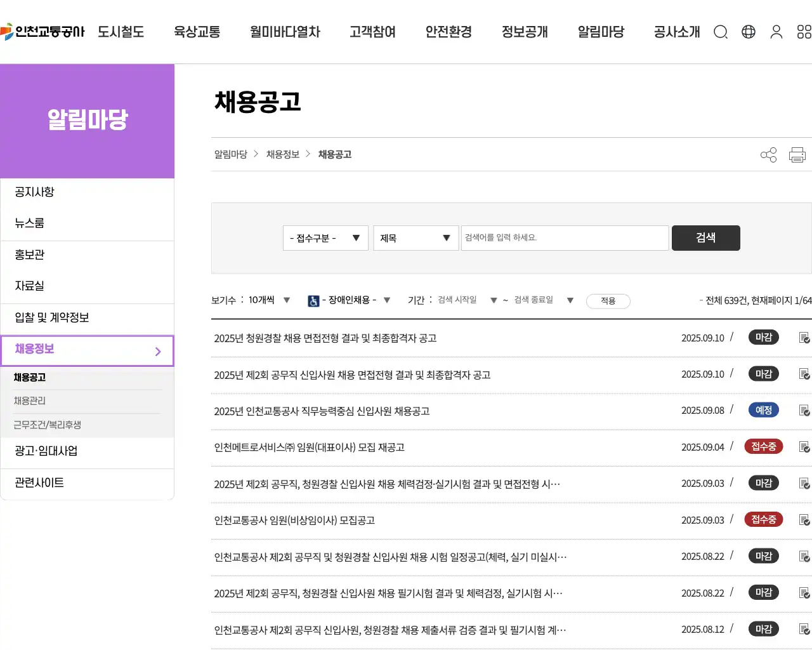The height and width of the screenshot is (650, 812).
Task: Expand the 채용정보 sidebar chevron
Action: point(158,351)
